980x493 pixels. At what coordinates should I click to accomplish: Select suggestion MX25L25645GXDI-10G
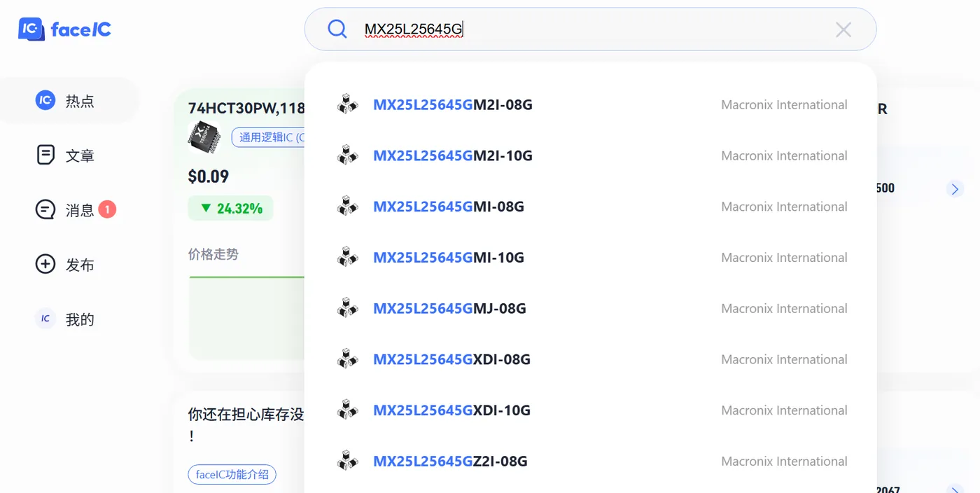[590, 410]
